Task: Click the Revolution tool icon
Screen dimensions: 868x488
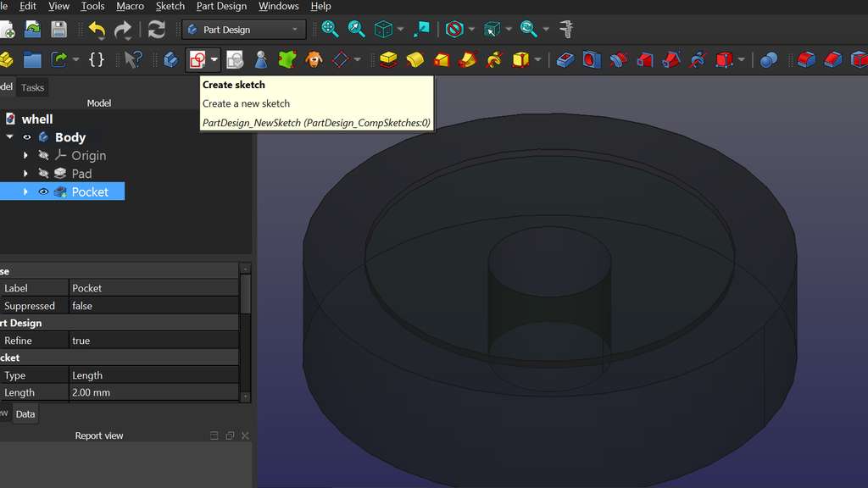Action: point(415,59)
